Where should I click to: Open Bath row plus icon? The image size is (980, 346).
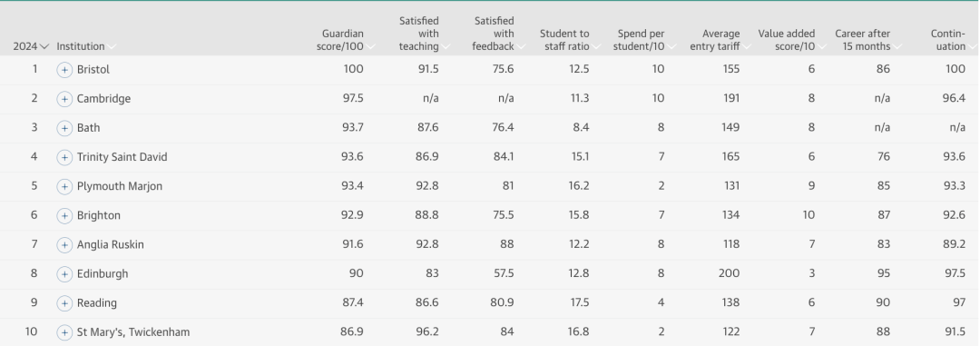click(x=64, y=128)
